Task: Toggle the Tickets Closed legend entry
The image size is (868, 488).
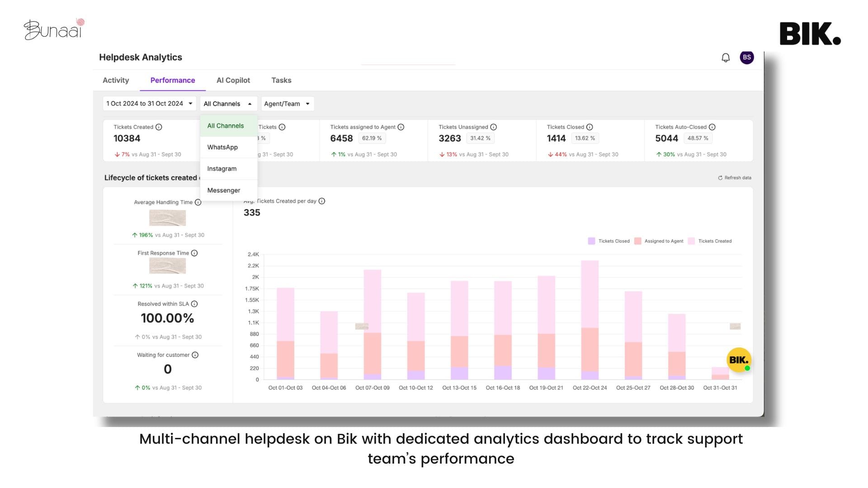Action: click(x=614, y=241)
